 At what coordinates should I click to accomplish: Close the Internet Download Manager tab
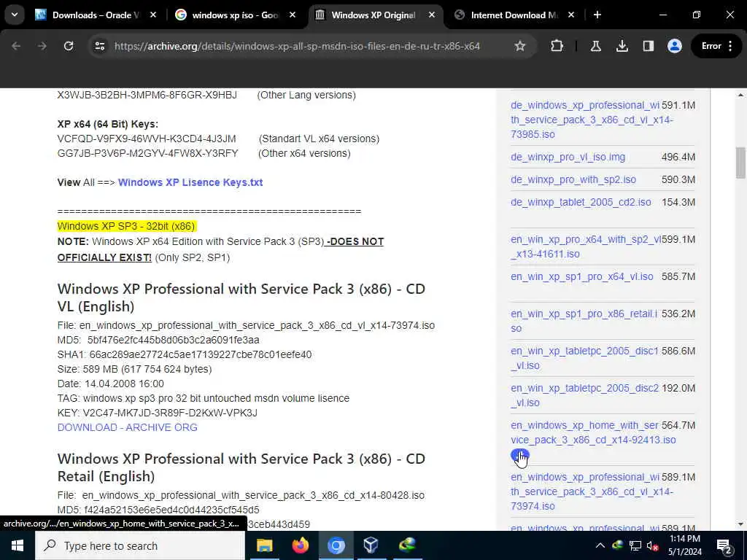tap(571, 15)
